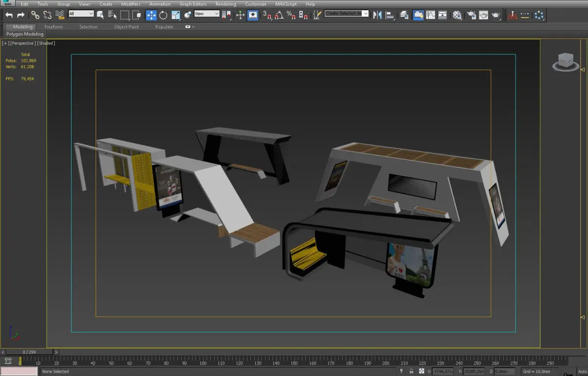The height and width of the screenshot is (376, 588).
Task: Toggle the selection lock padlock
Action: coord(411,371)
